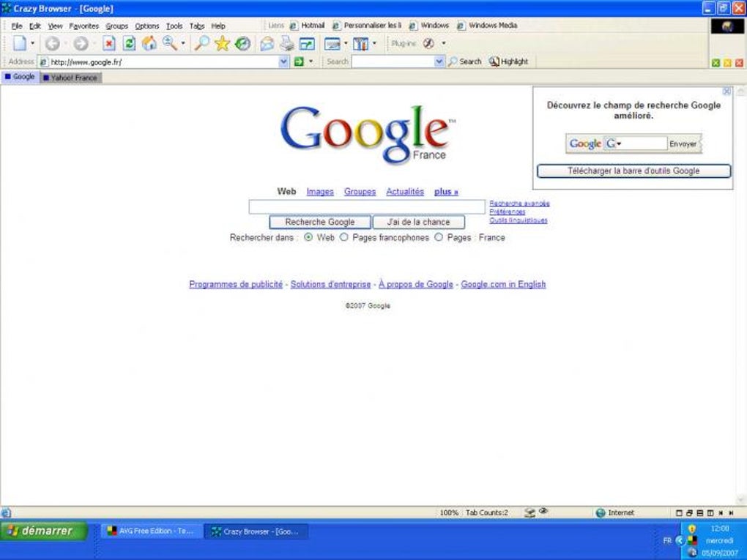Image resolution: width=747 pixels, height=560 pixels.
Task: Select the Pages : France radio button
Action: coord(438,236)
